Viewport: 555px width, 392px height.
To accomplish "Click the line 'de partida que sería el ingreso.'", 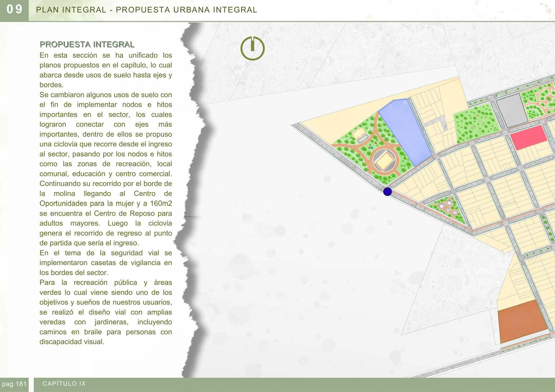I will point(89,243).
